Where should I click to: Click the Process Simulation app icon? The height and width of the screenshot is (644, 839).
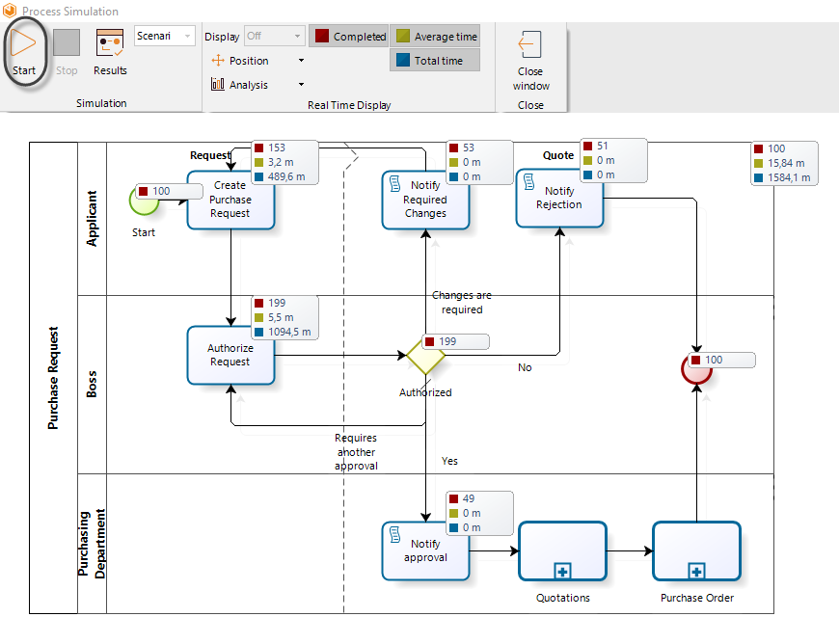[10, 11]
